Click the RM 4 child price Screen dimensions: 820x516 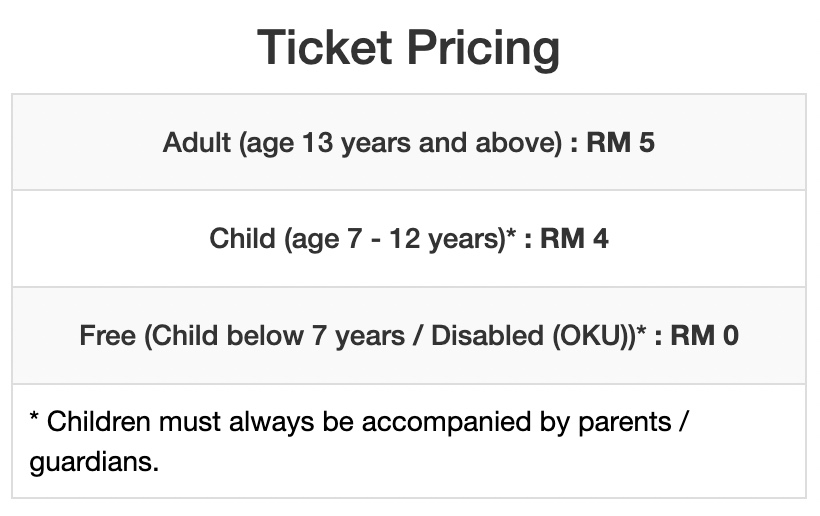(574, 238)
